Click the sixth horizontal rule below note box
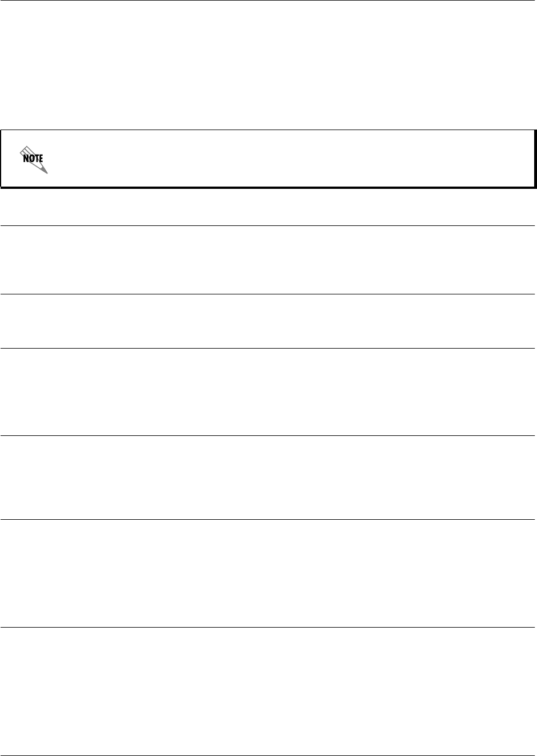537x756 pixels. (268, 628)
